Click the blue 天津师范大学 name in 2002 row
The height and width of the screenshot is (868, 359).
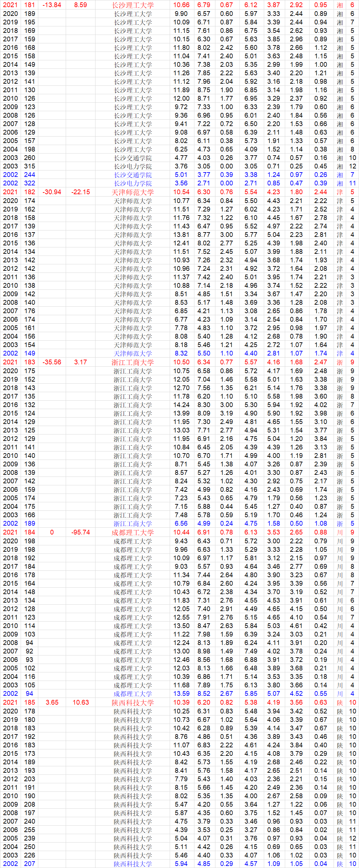pyautogui.click(x=133, y=354)
